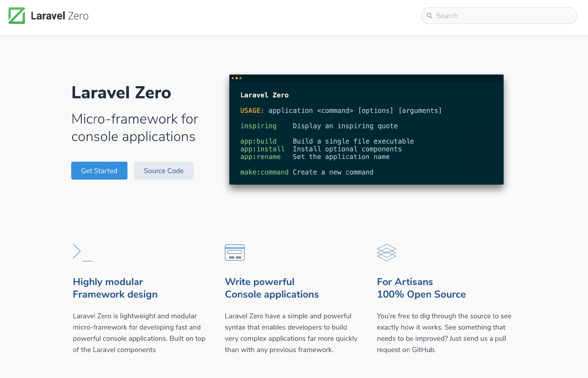588x378 pixels.
Task: Click the green Laravel Zero logo icon
Action: pyautogui.click(x=17, y=16)
